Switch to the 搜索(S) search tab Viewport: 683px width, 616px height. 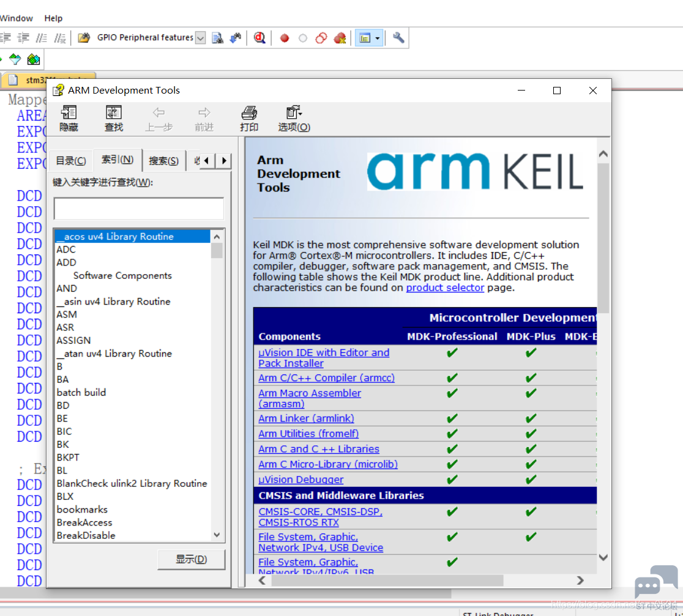click(164, 161)
